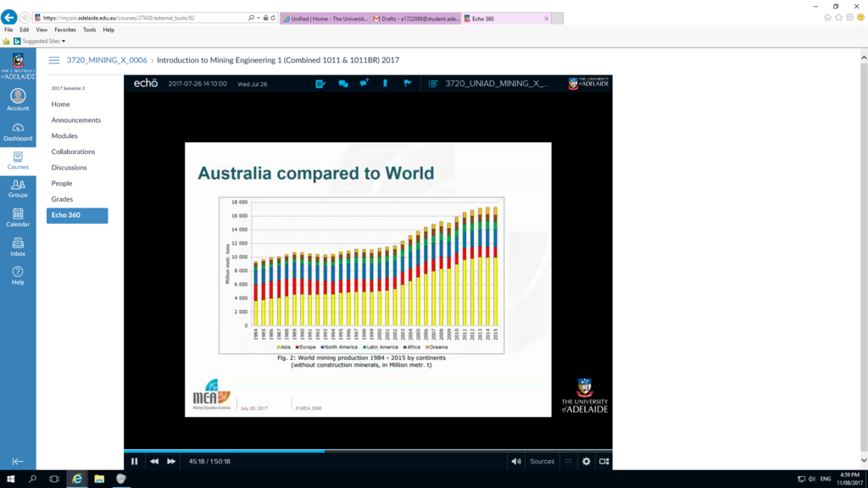Open File Explorer from the taskbar
868x488 pixels.
(x=99, y=479)
